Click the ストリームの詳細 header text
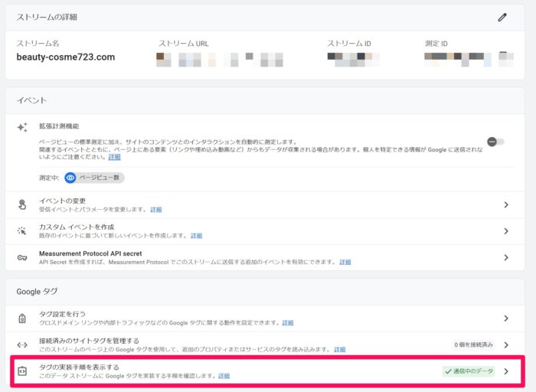The image size is (536, 392). 47,17
